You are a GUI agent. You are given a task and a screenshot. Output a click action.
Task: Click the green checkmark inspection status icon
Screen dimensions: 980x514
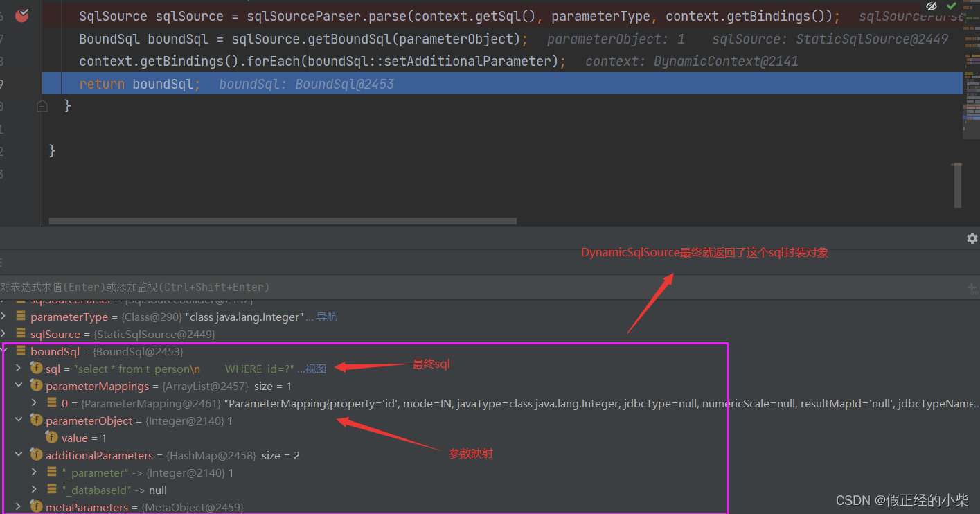[952, 6]
